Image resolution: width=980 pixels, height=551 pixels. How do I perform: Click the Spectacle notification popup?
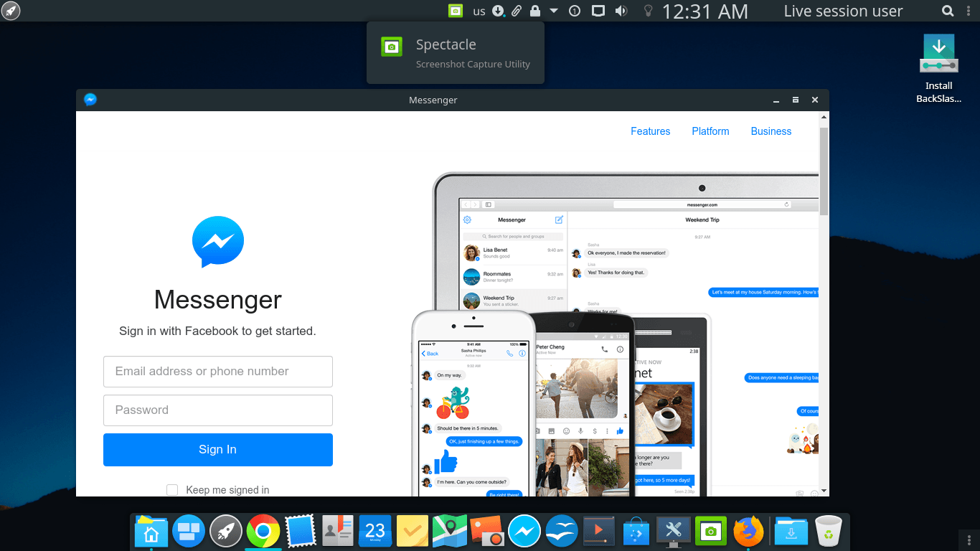click(x=456, y=53)
